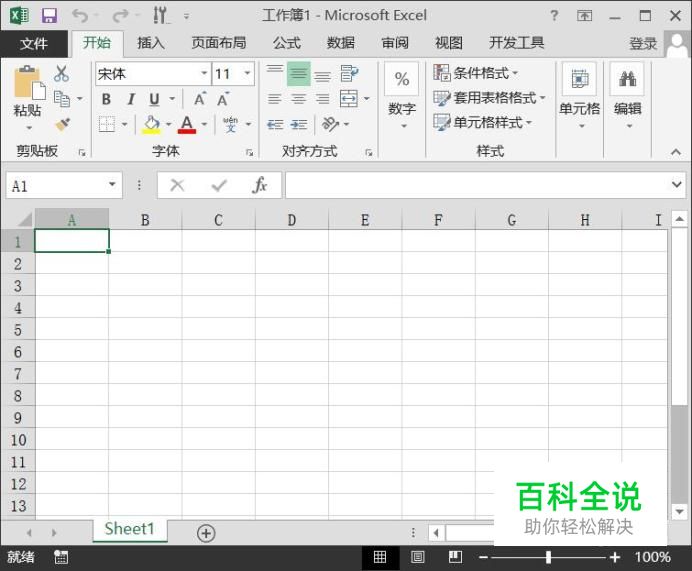Open the font size 11 dropdown
The width and height of the screenshot is (692, 571).
[248, 73]
